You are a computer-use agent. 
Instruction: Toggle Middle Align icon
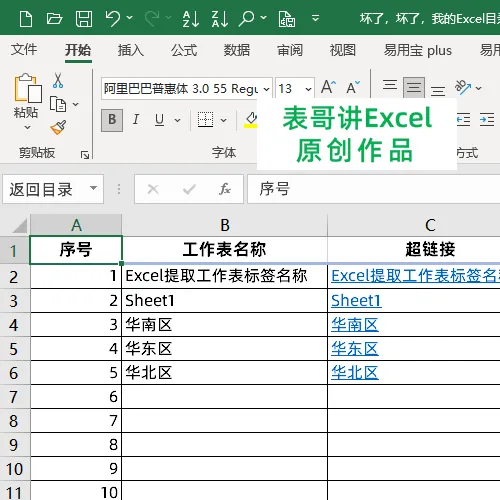pyautogui.click(x=414, y=87)
